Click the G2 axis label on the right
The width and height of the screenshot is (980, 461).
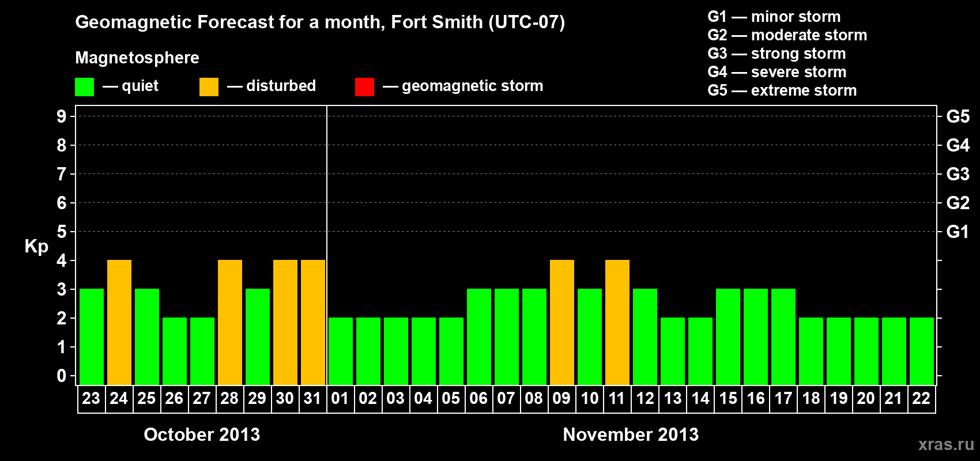tap(958, 203)
